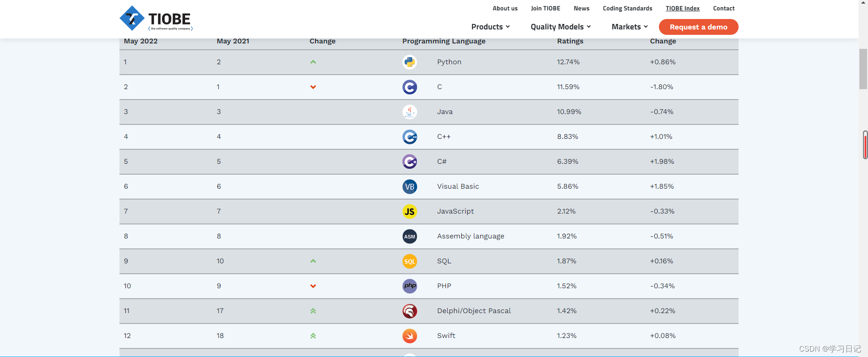Click the 5.86% rating for Visual Basic
The height and width of the screenshot is (357, 868).
pyautogui.click(x=568, y=186)
